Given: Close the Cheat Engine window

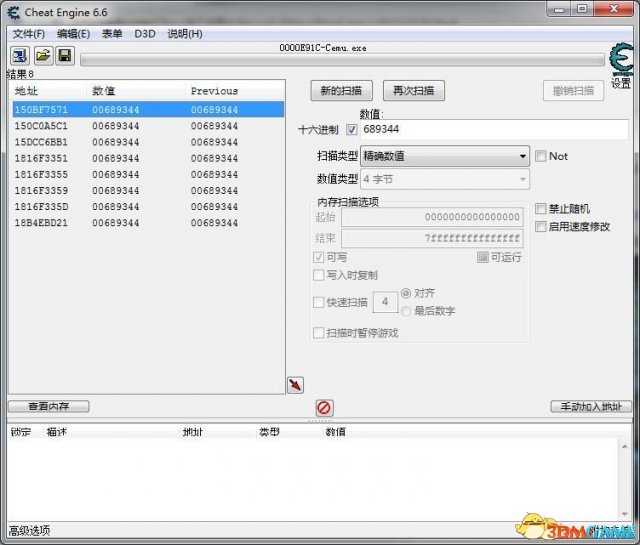Looking at the screenshot, I should [x=613, y=9].
